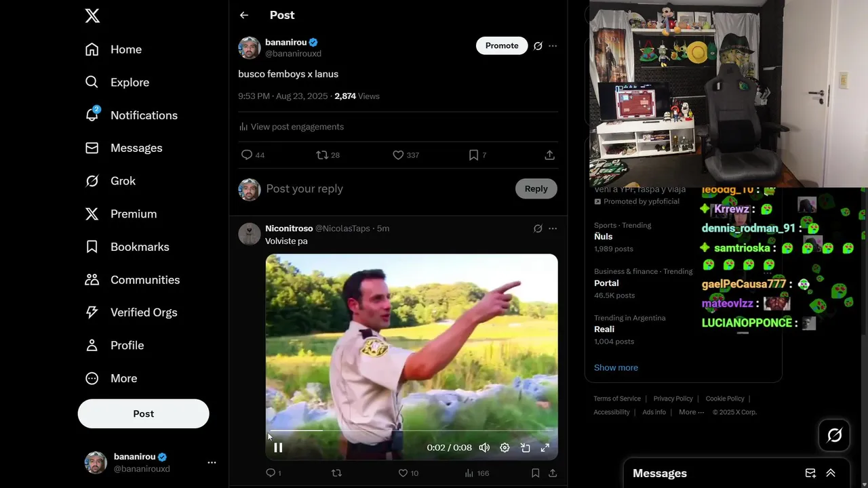868x488 pixels.
Task: Expand the footer More menu
Action: point(691,412)
